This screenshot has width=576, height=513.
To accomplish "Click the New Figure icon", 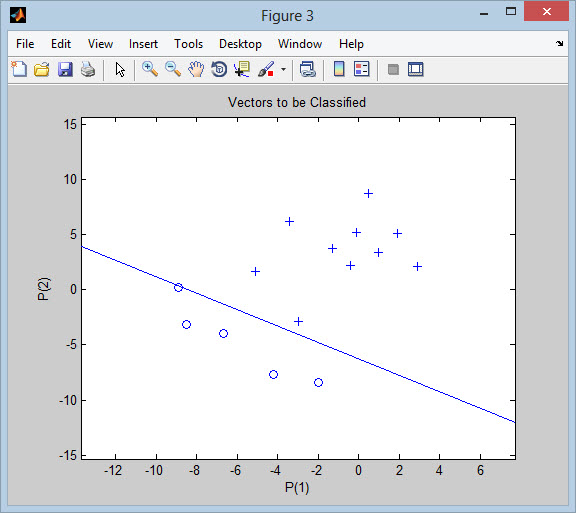I will [x=19, y=69].
